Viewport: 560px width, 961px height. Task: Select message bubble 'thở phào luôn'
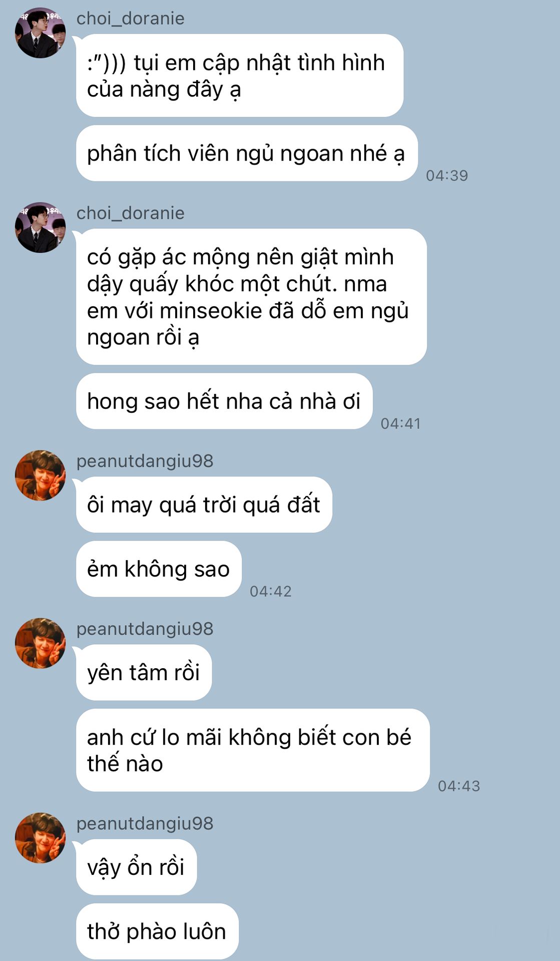click(x=157, y=931)
